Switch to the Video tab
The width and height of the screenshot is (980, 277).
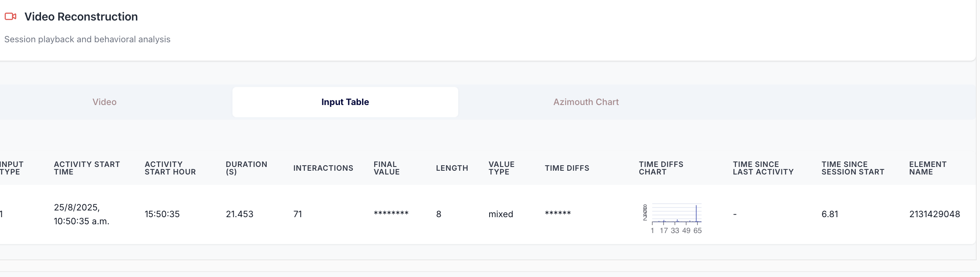105,102
